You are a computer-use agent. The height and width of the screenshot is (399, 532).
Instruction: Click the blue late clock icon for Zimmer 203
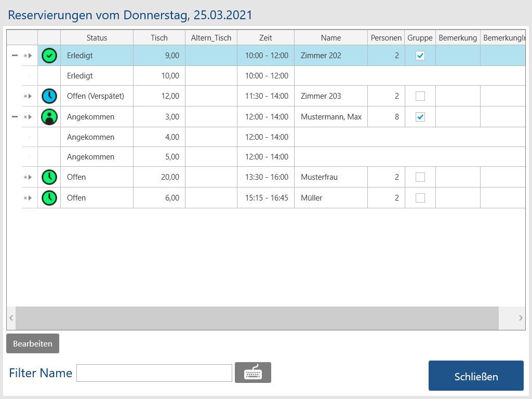pos(49,96)
